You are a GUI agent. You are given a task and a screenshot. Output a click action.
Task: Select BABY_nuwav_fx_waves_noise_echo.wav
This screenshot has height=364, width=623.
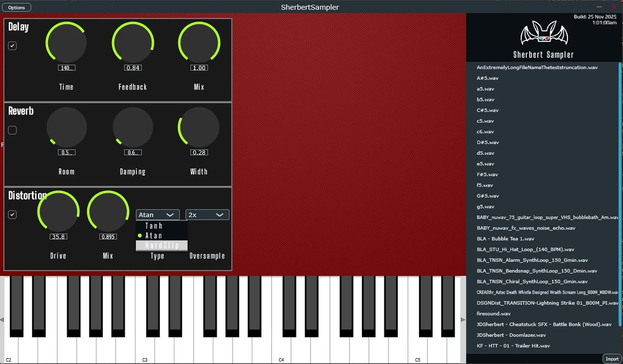coord(543,228)
